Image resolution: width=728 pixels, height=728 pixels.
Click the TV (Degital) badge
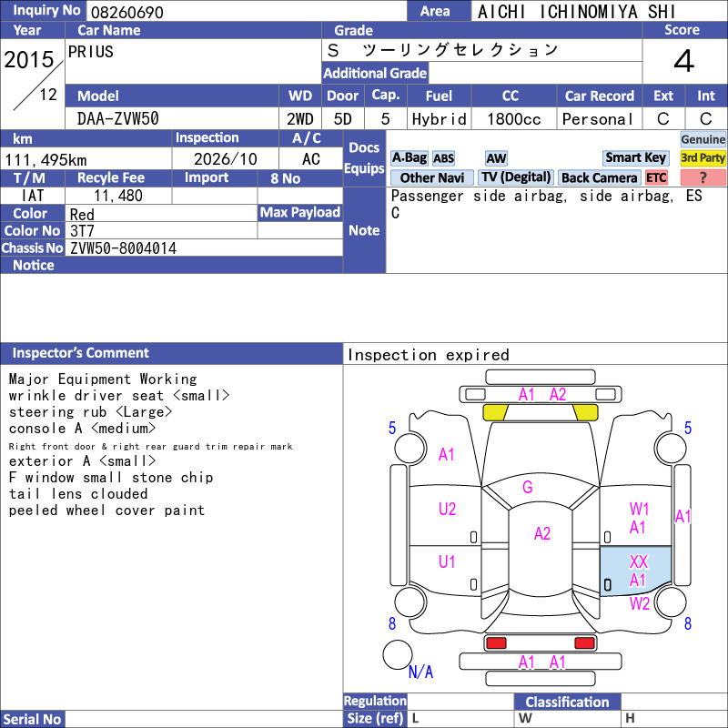[x=516, y=177]
